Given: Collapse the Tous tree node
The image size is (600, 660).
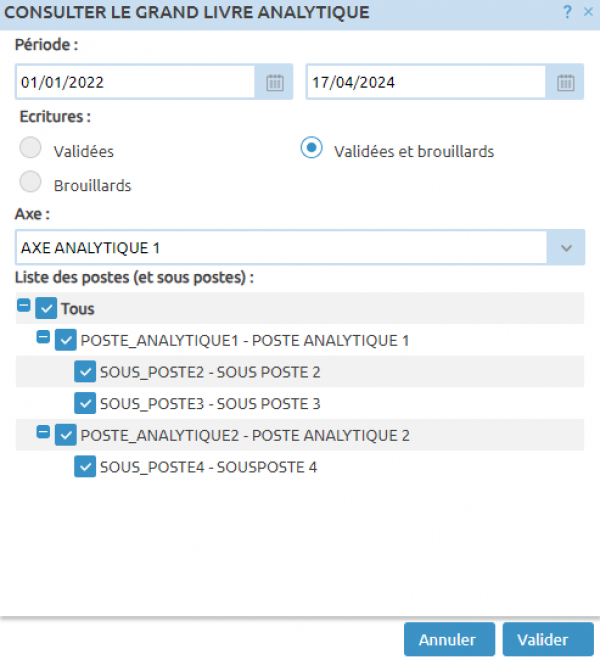Looking at the screenshot, I should [24, 306].
